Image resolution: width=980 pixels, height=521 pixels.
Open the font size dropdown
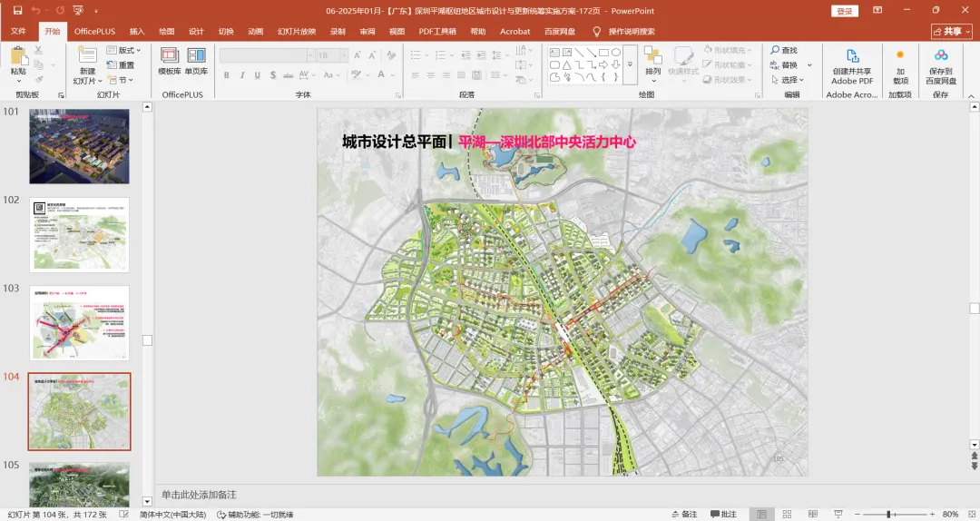pyautogui.click(x=344, y=55)
